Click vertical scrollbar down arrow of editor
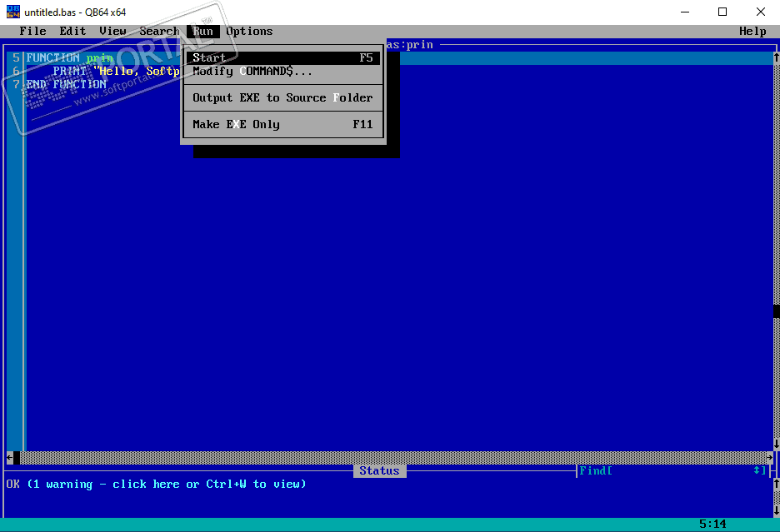 pyautogui.click(x=776, y=444)
